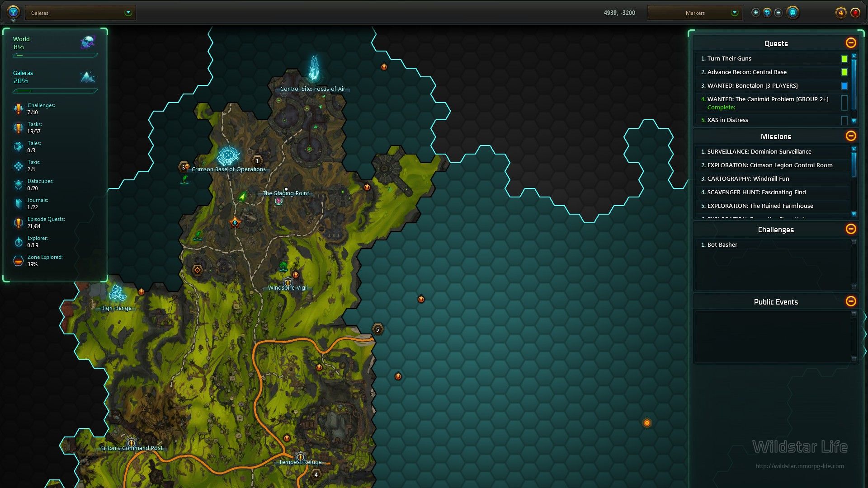Image resolution: width=868 pixels, height=488 pixels.
Task: Click the Zone Explored icon in the stats panel
Action: click(18, 261)
